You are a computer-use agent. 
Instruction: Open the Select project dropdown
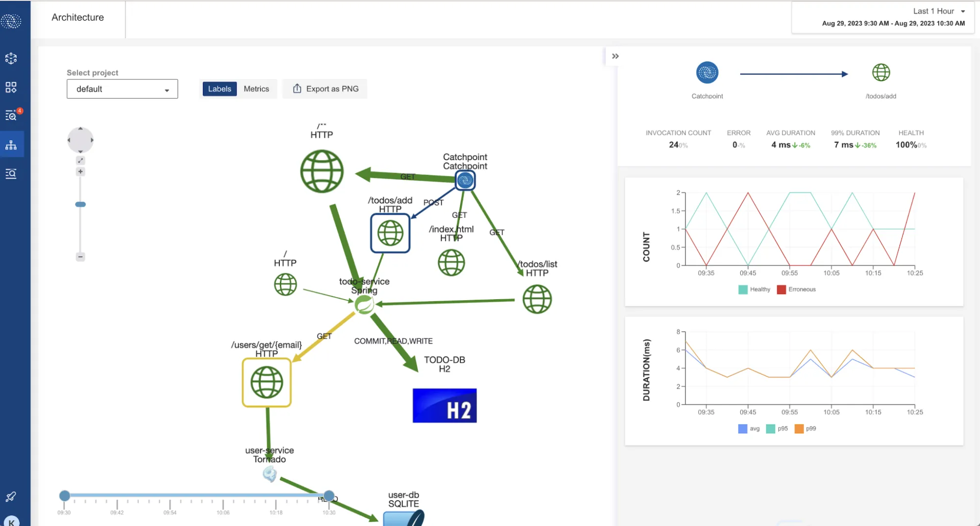pyautogui.click(x=122, y=89)
